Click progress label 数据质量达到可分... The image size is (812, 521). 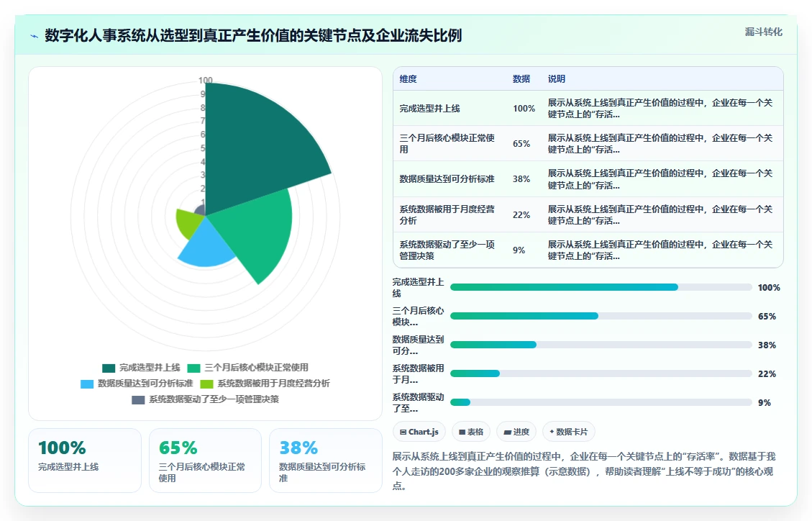(418, 345)
